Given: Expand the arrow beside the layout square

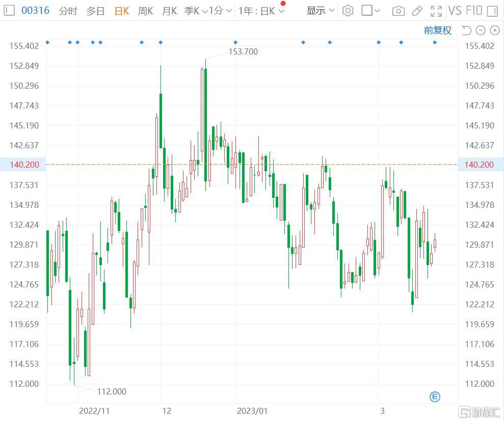Looking at the screenshot, I should tap(377, 11).
